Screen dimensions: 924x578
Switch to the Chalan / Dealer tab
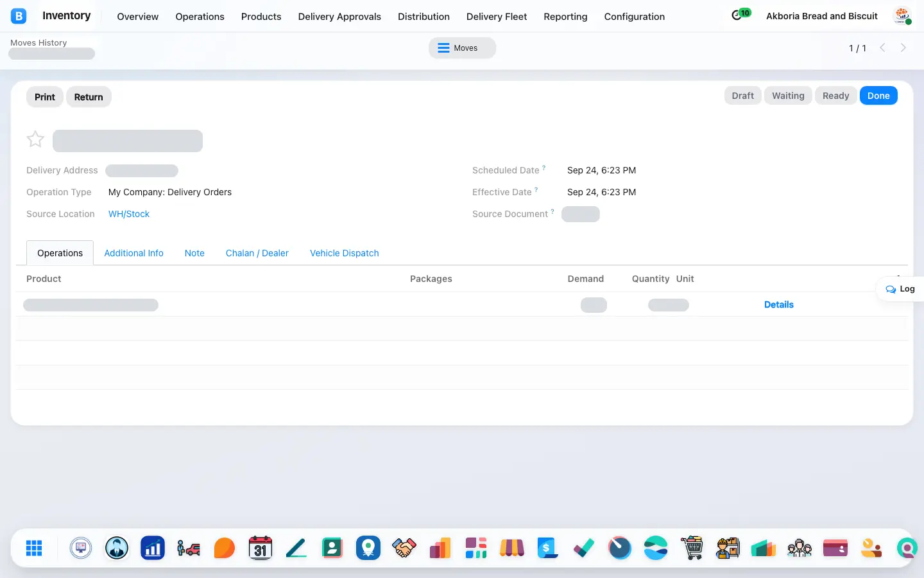(x=257, y=253)
